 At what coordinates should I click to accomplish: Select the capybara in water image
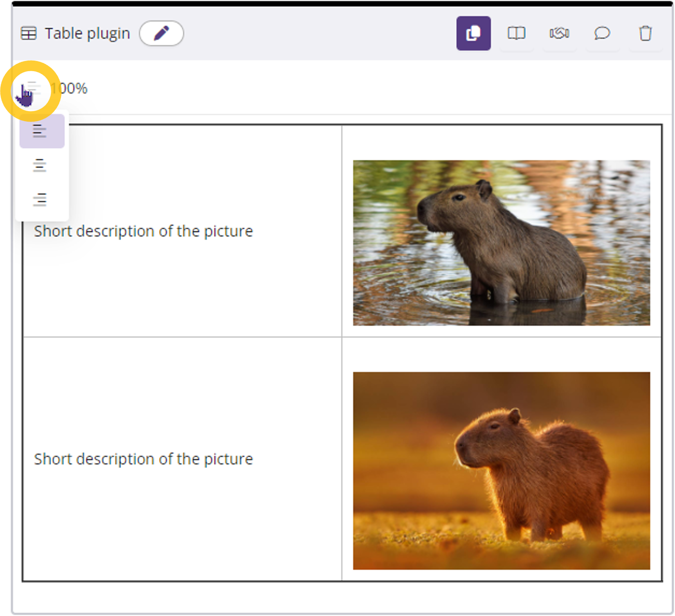tap(501, 242)
